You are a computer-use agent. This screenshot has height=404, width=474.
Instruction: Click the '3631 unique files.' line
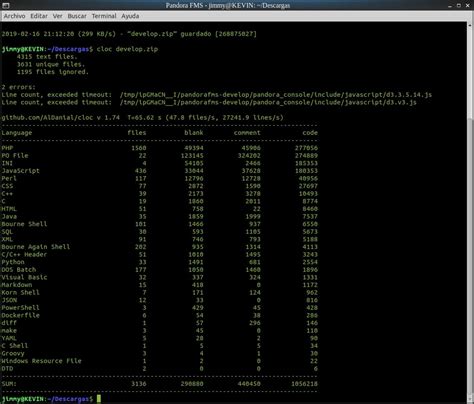click(x=51, y=64)
